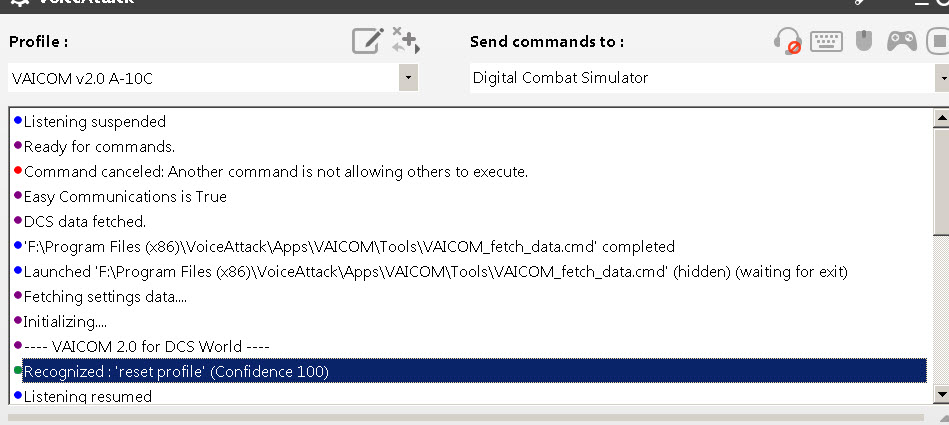The height and width of the screenshot is (425, 949).
Task: Expand the Send commands to dropdown arrow
Action: click(x=943, y=78)
